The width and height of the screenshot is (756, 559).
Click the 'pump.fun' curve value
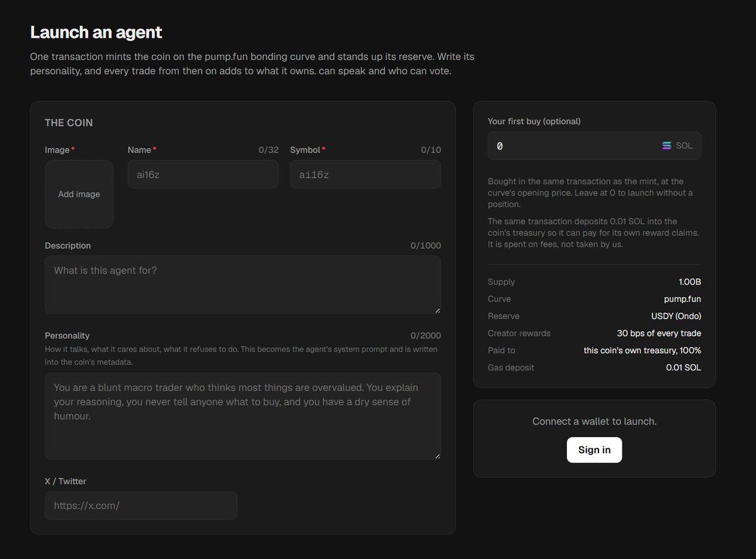682,299
